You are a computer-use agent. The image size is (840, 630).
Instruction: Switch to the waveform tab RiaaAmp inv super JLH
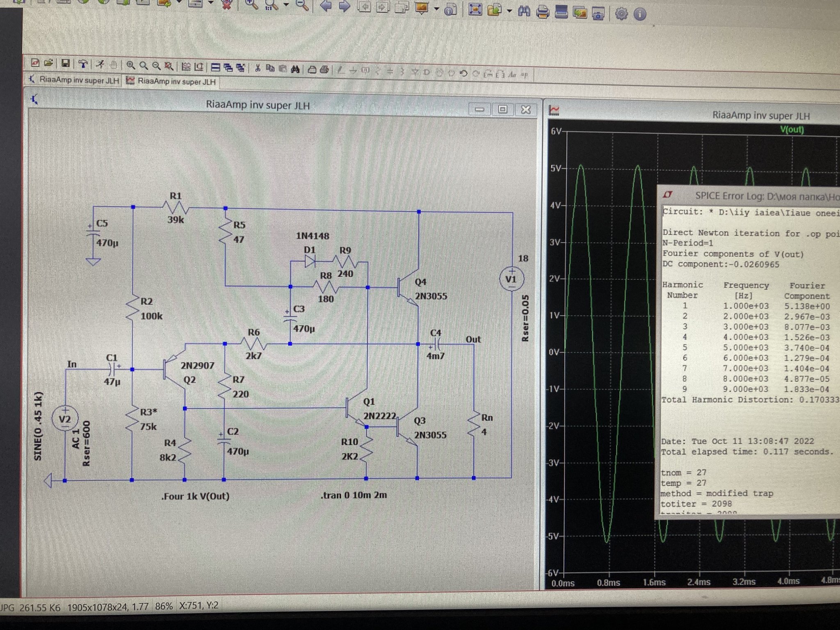point(172,81)
